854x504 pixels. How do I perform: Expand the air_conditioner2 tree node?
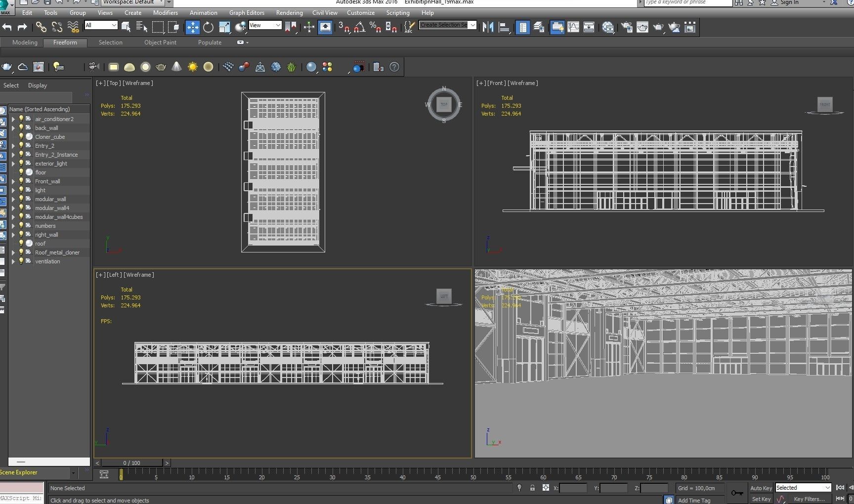(x=13, y=119)
